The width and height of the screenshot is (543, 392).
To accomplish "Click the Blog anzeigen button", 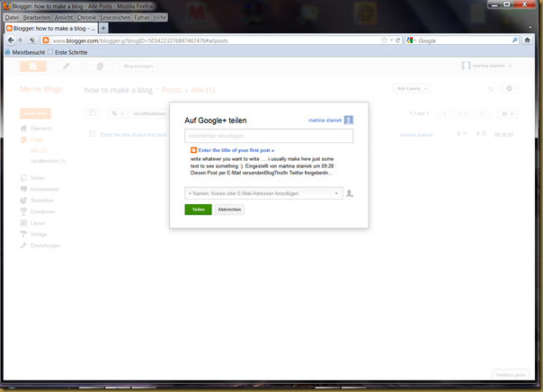I will 138,67.
